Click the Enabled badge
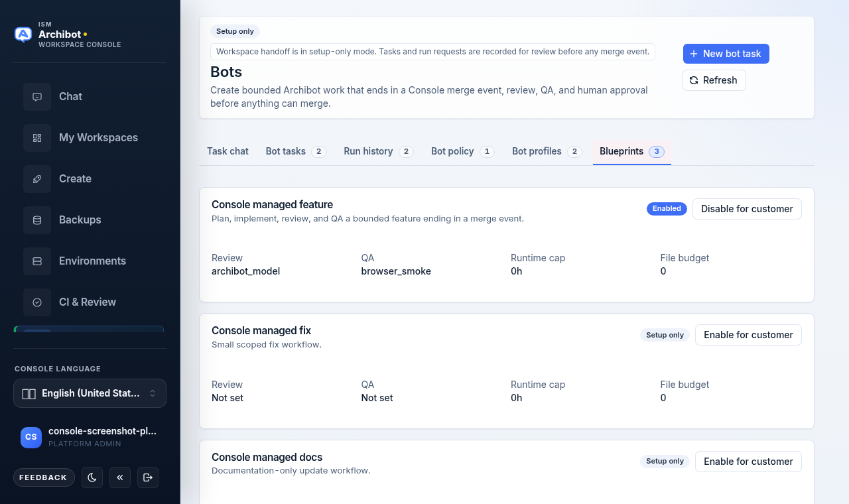The width and height of the screenshot is (849, 504). pyautogui.click(x=667, y=209)
